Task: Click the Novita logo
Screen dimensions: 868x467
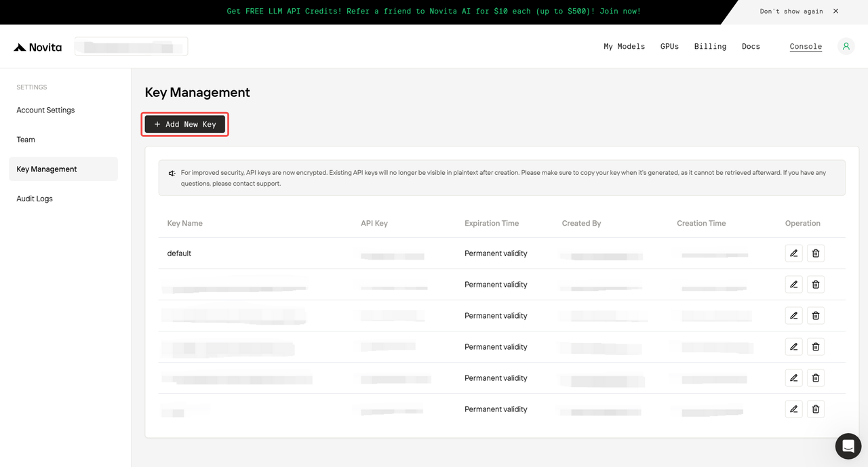Action: click(38, 47)
